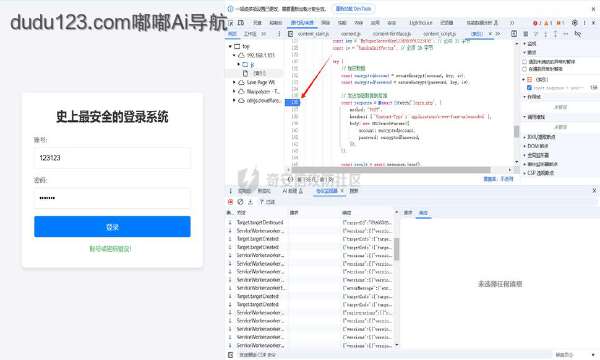Open DevTools settings gear icon

[574, 23]
